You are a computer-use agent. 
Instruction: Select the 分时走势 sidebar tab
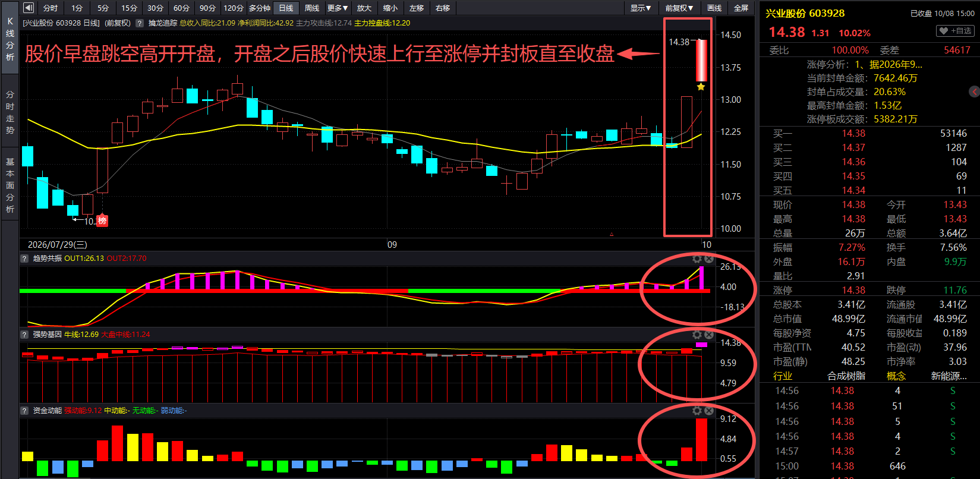(10, 112)
